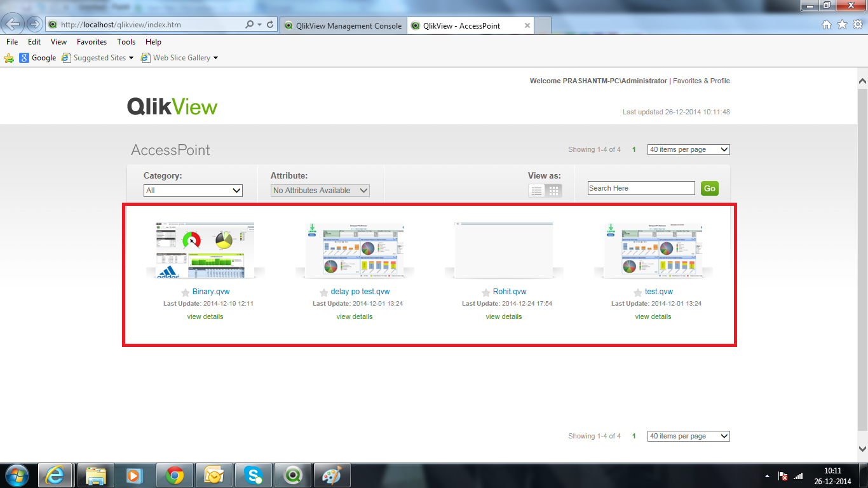Open the Binary.qvw document link

click(x=211, y=292)
